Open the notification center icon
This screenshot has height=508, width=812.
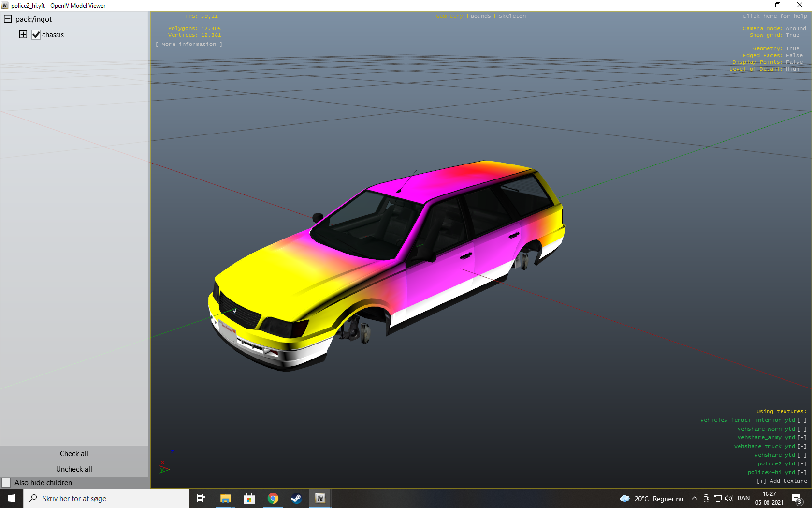pos(797,498)
